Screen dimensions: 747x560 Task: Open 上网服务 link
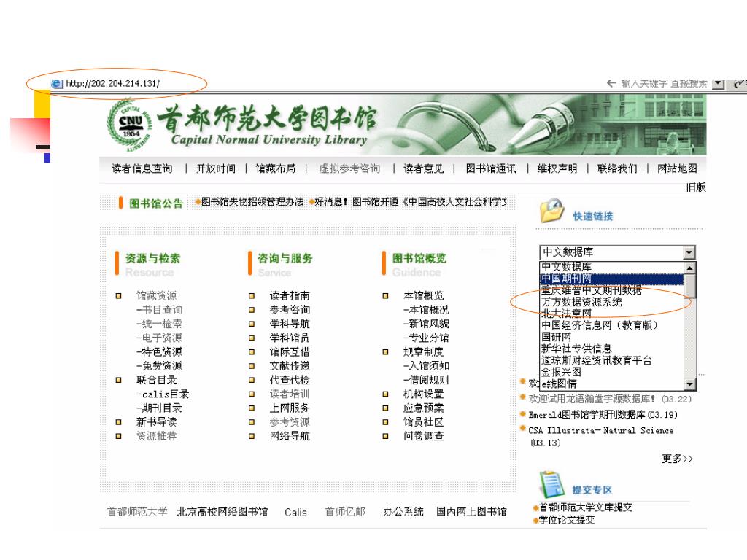point(290,408)
